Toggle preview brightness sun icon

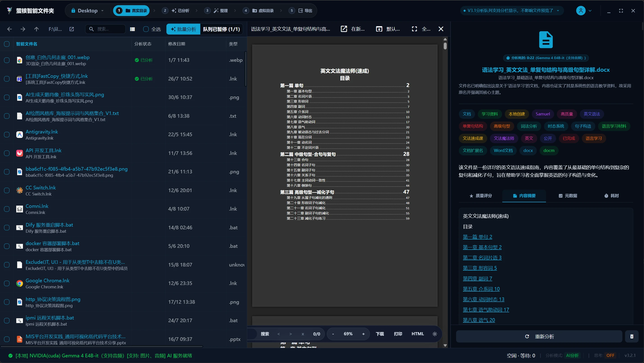(435, 334)
